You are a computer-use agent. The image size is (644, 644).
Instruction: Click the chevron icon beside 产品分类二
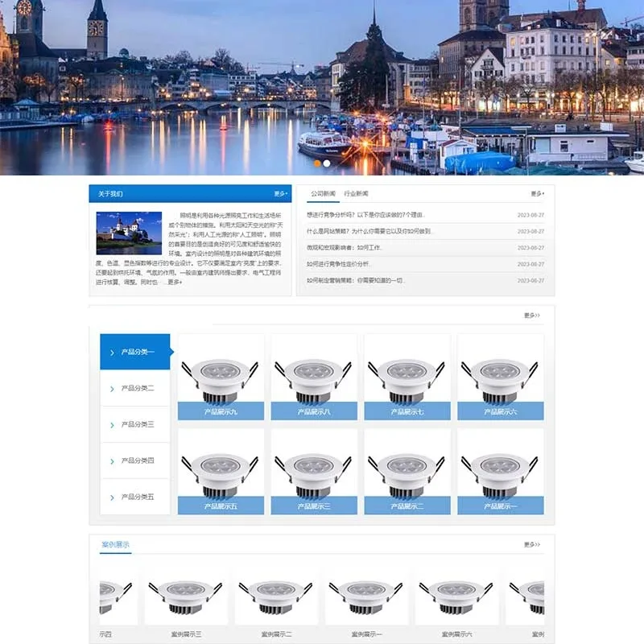112,389
